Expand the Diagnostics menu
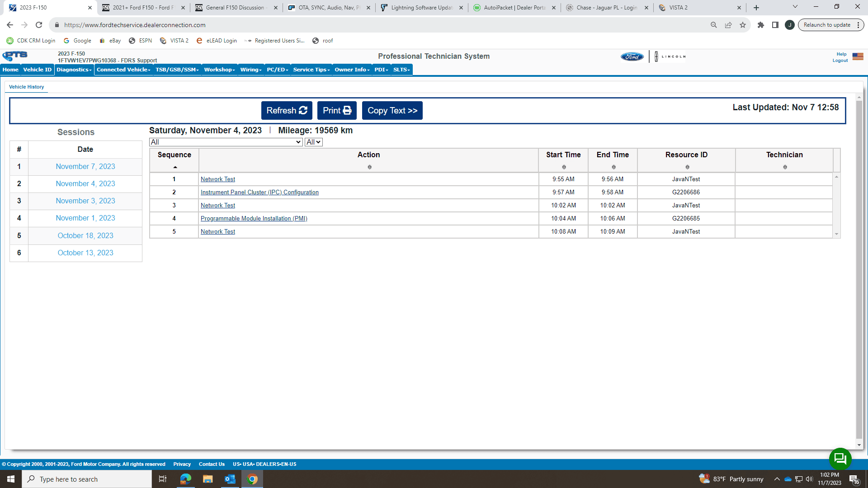Viewport: 868px width, 488px height. click(74, 70)
